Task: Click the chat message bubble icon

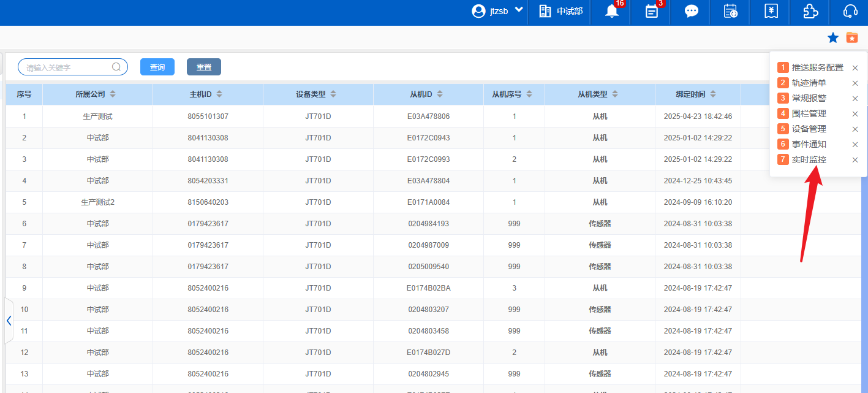Action: (692, 12)
